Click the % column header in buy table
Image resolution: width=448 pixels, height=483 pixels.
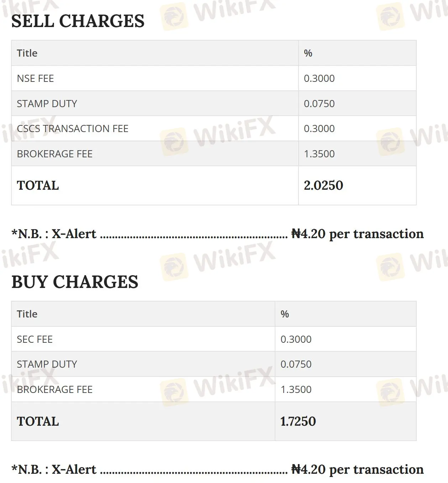285,314
